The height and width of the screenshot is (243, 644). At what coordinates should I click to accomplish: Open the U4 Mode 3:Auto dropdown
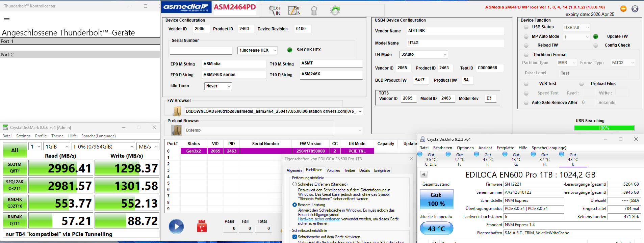(x=424, y=54)
